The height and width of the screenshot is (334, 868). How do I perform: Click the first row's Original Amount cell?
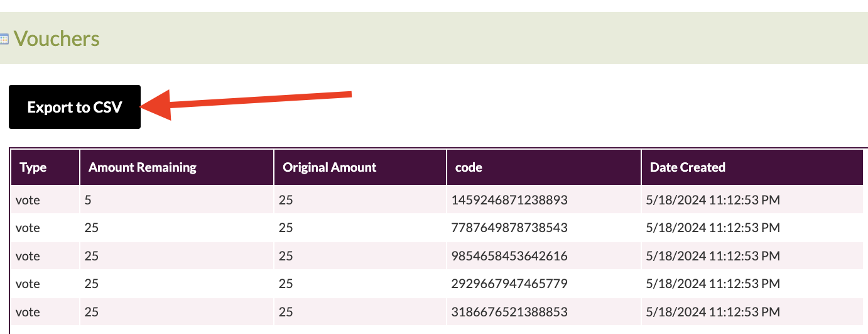[286, 201]
